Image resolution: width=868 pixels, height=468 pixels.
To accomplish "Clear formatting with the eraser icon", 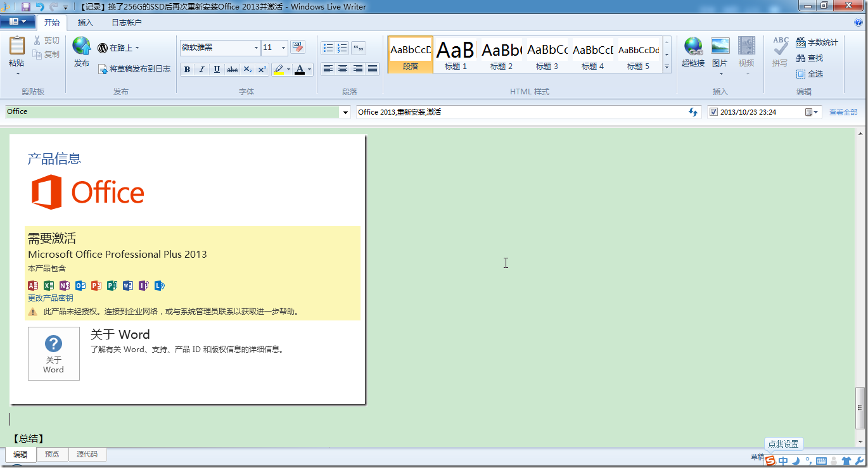I will click(x=298, y=47).
